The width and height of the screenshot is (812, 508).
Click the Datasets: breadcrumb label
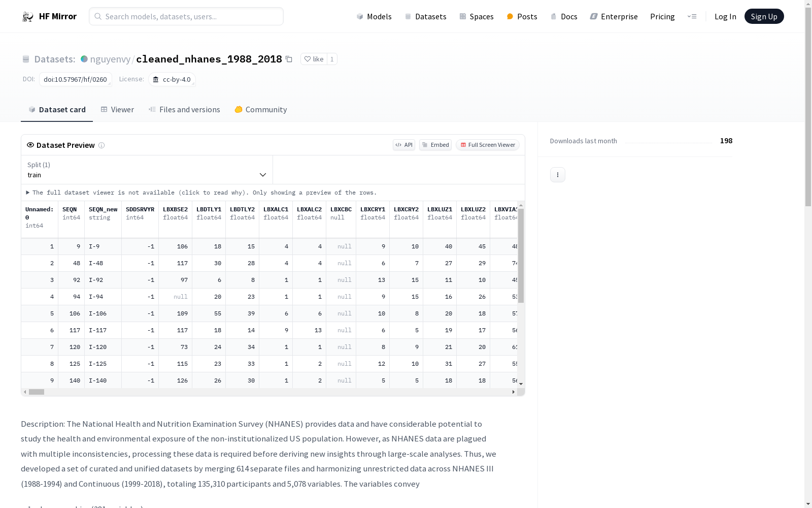(x=55, y=59)
